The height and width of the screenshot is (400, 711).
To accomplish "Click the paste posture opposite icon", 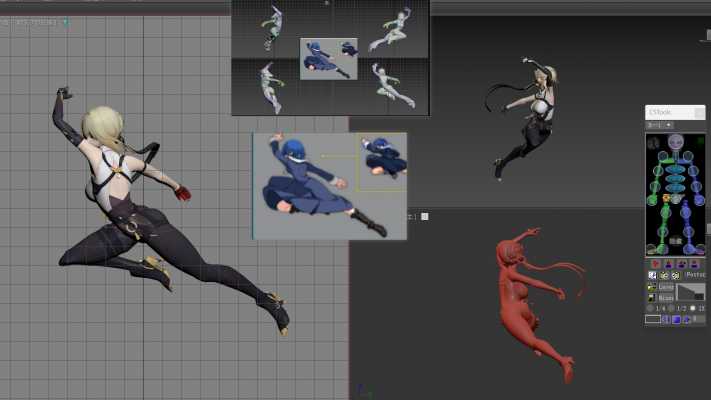I will coord(676,275).
